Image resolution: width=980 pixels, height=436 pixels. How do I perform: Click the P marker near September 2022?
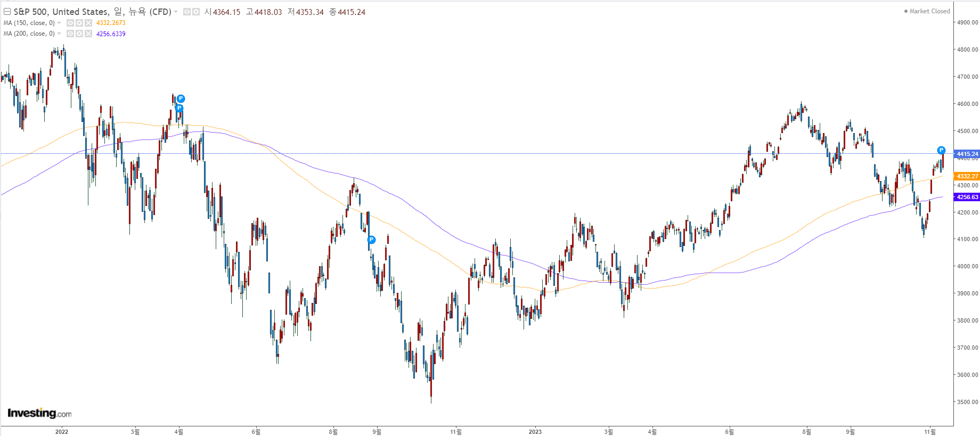pos(372,240)
